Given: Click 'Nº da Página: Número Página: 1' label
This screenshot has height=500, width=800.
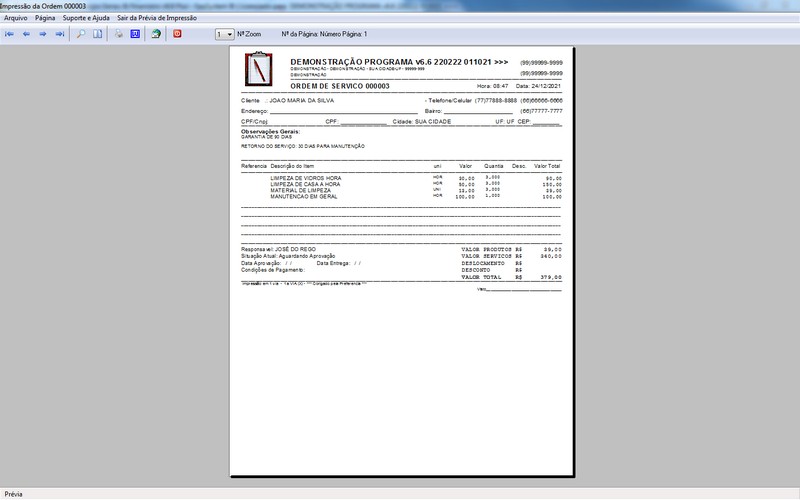Looking at the screenshot, I should coord(324,34).
